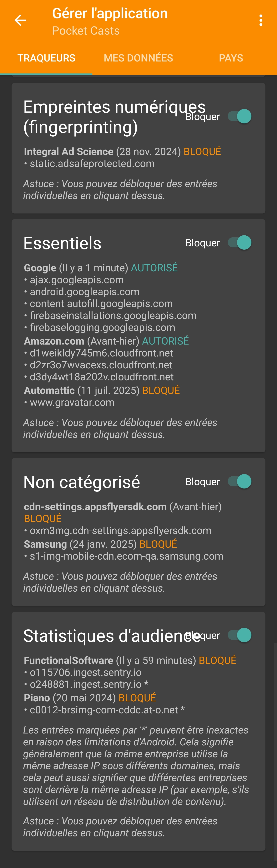Screen dimensions: 277x868
Task: Tap the back arrow icon
Action: 20,21
